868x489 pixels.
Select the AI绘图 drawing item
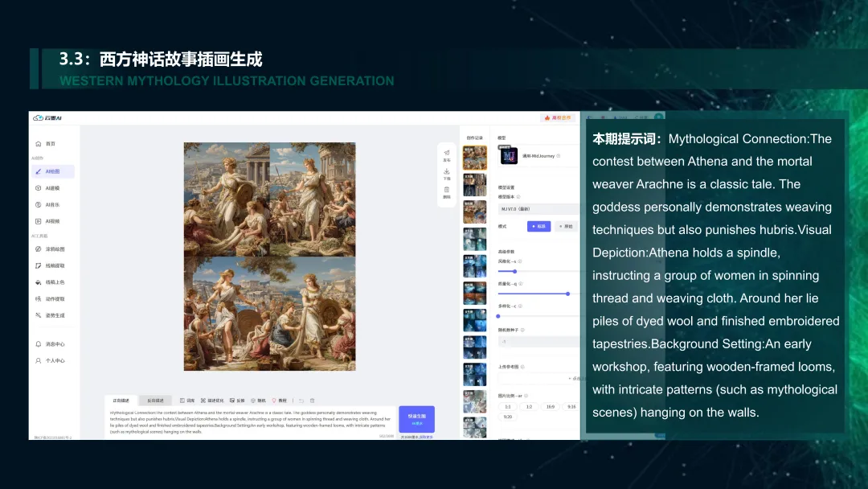tap(53, 171)
